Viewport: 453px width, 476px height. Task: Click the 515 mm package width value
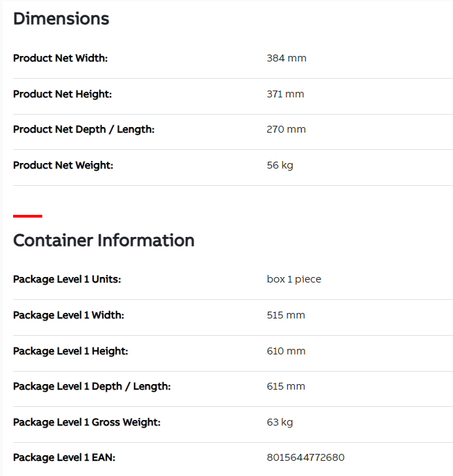coord(286,315)
